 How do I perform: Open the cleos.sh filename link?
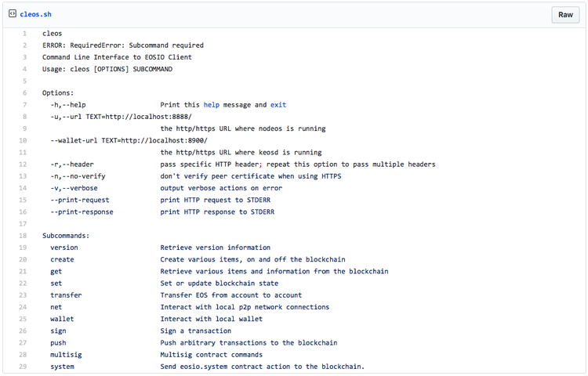37,15
